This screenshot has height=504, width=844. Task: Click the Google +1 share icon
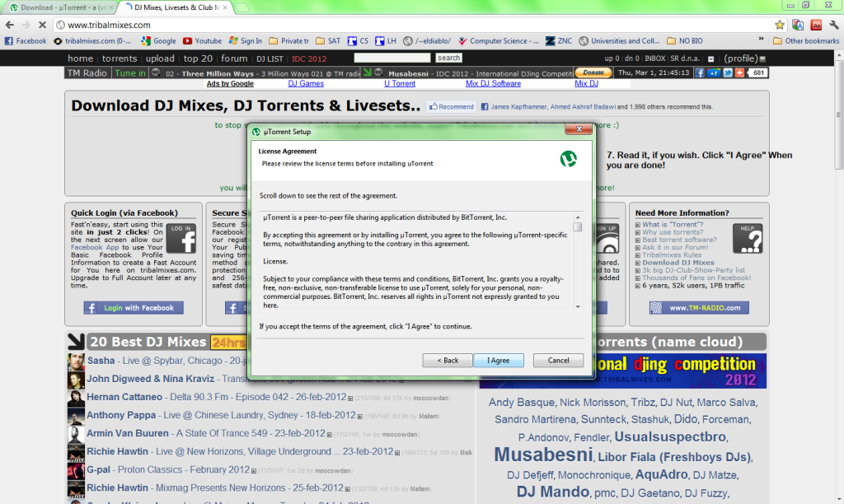click(x=714, y=72)
